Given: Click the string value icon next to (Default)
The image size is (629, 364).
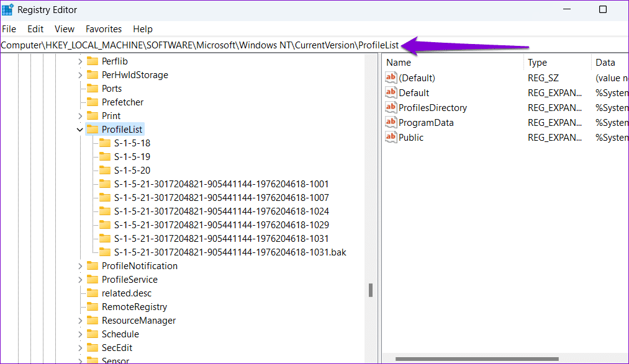Looking at the screenshot, I should [x=391, y=78].
